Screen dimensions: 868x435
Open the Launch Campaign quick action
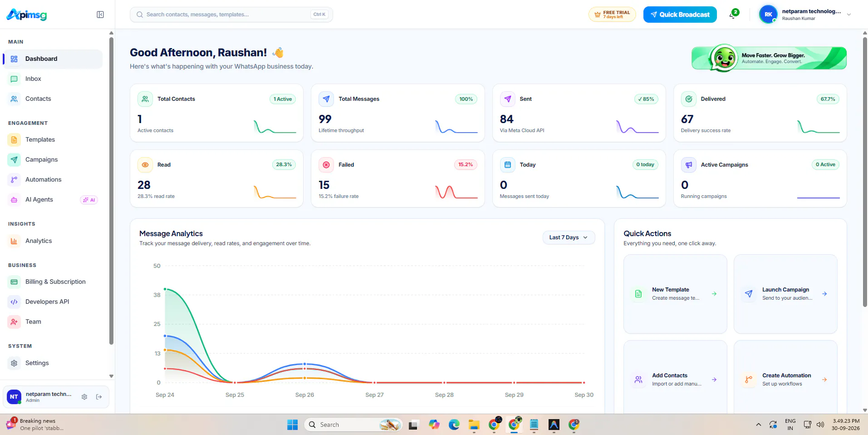point(785,294)
